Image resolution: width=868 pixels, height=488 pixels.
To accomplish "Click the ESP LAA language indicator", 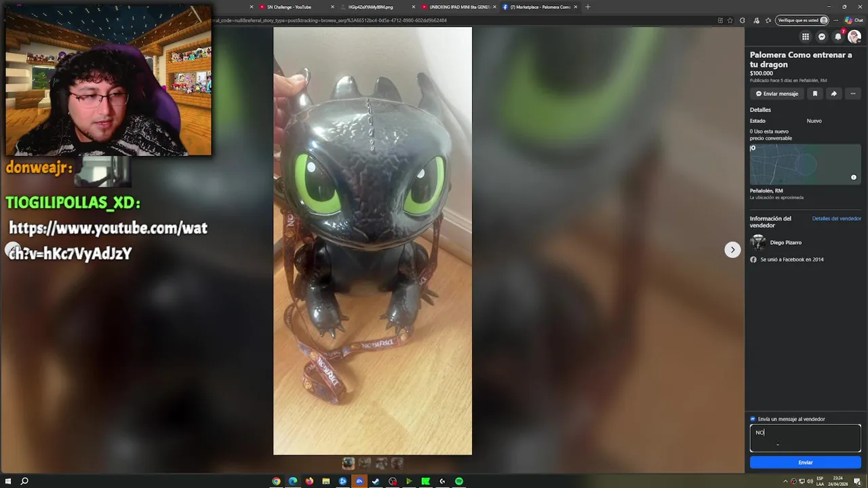I will pyautogui.click(x=820, y=481).
